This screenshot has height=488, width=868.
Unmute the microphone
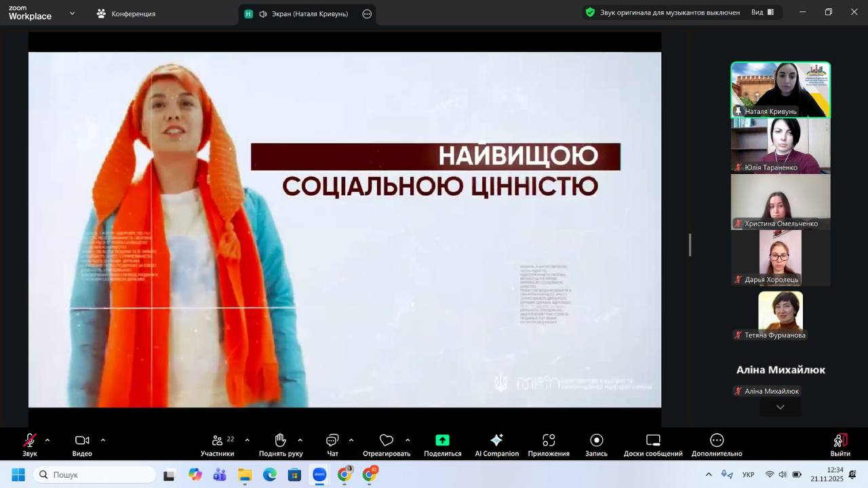pos(30,445)
